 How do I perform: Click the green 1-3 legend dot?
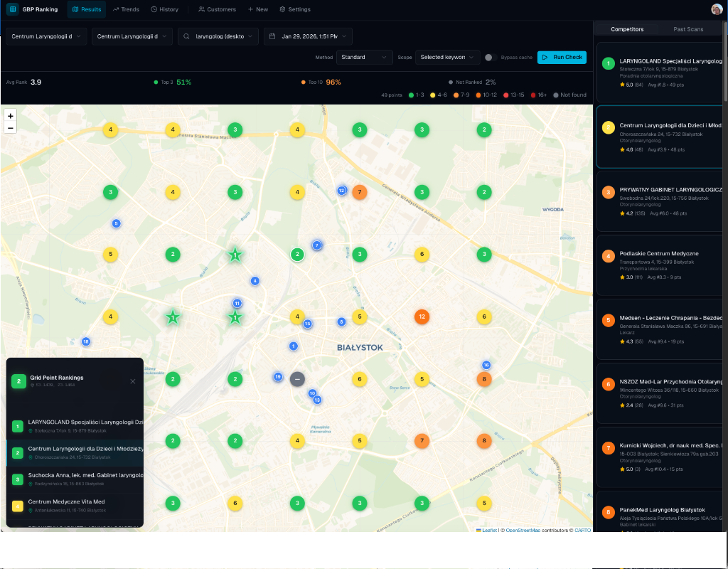coord(411,95)
